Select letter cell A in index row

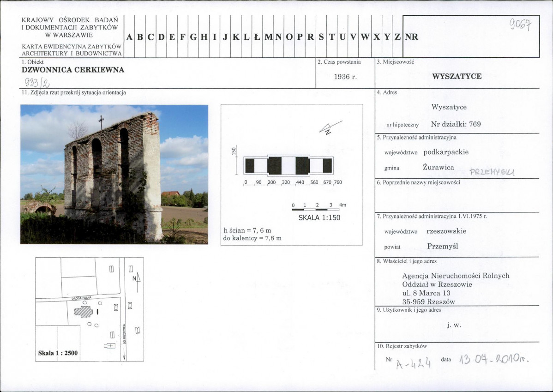(129, 37)
